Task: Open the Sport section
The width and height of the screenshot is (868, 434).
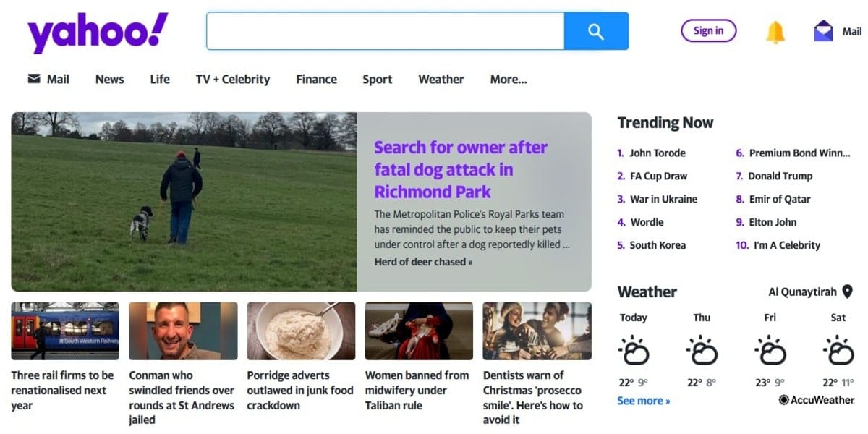Action: [377, 80]
